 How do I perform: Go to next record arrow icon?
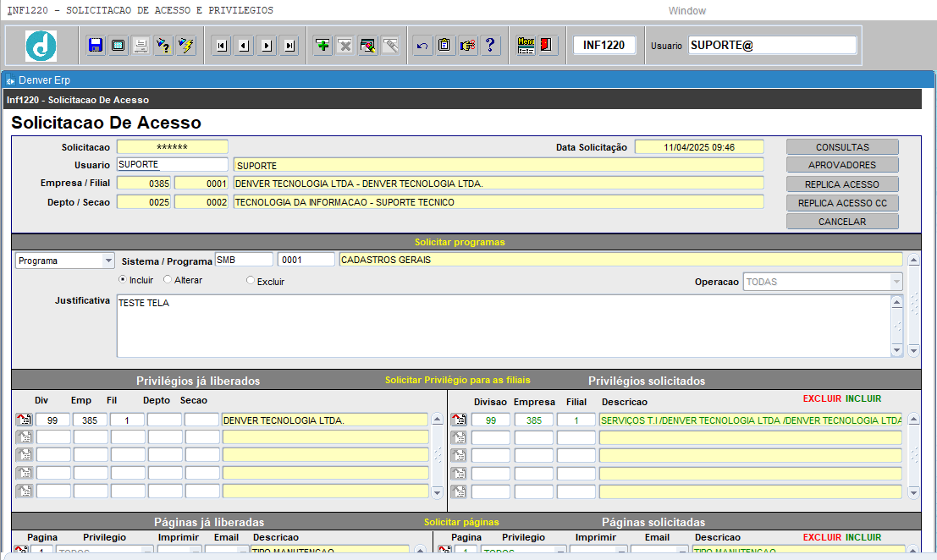point(267,46)
